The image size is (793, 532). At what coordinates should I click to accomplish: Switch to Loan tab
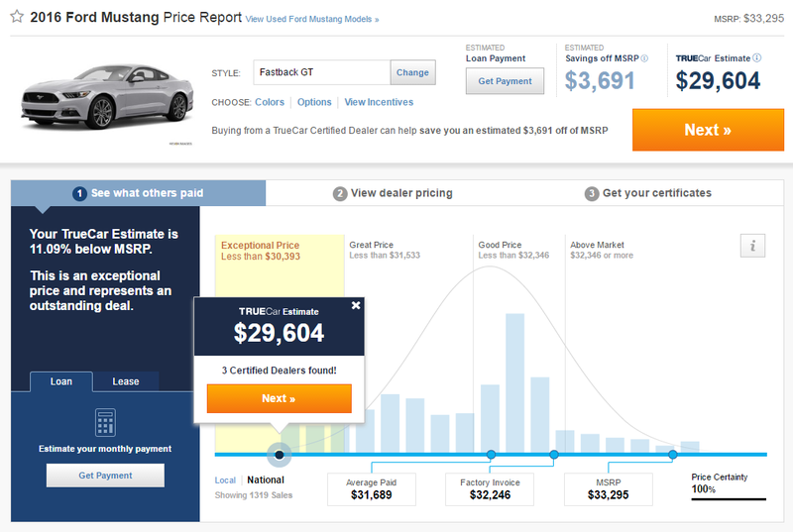61,381
